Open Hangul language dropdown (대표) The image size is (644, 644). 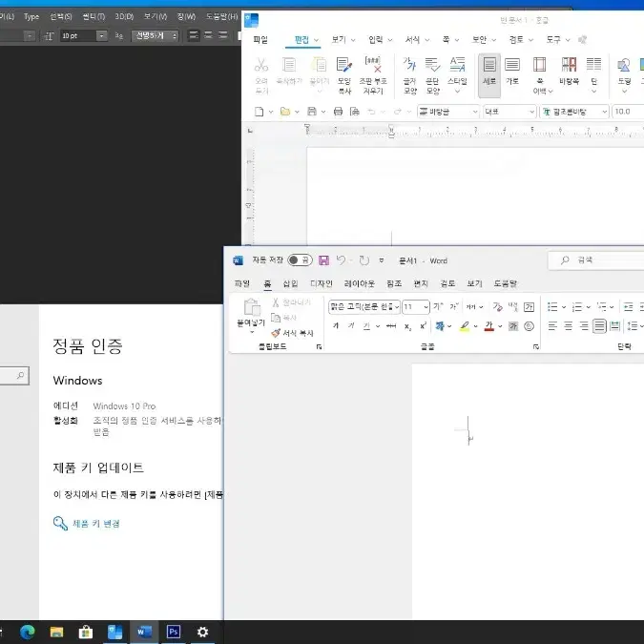tap(509, 112)
